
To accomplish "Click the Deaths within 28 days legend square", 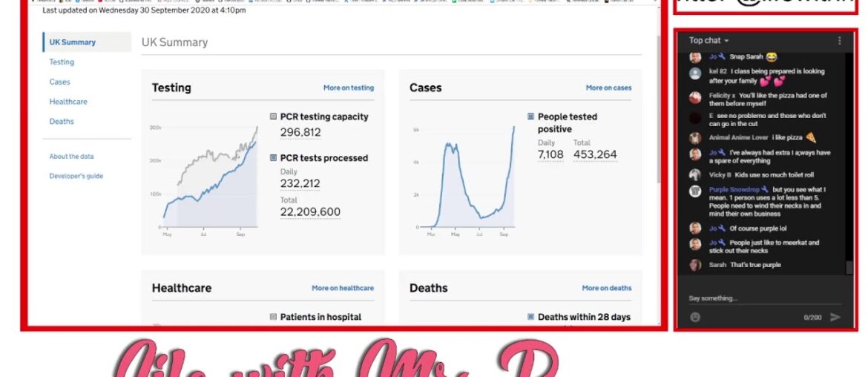I will [531, 317].
